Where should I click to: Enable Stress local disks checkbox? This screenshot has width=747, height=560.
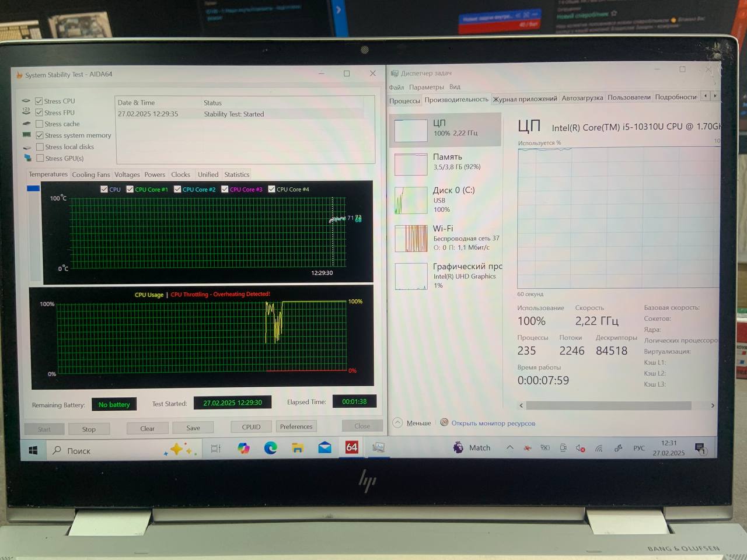(x=40, y=147)
